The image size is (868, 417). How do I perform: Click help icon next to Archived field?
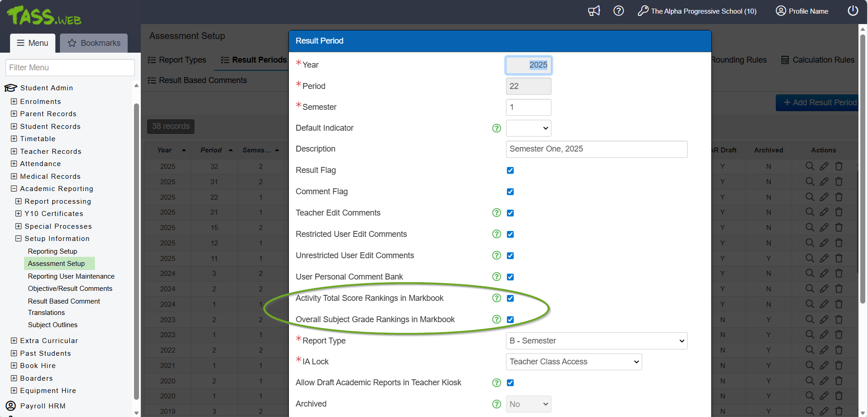click(496, 404)
